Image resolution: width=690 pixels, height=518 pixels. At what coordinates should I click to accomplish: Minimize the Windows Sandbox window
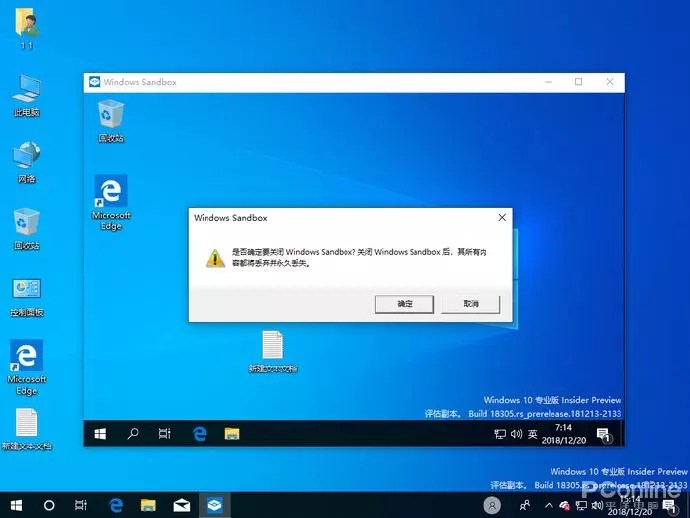pos(548,82)
